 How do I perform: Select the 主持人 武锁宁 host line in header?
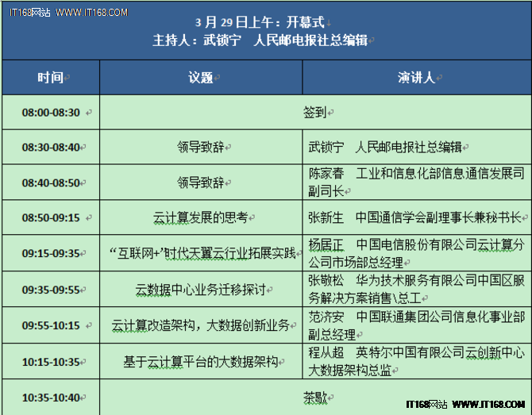point(260,40)
